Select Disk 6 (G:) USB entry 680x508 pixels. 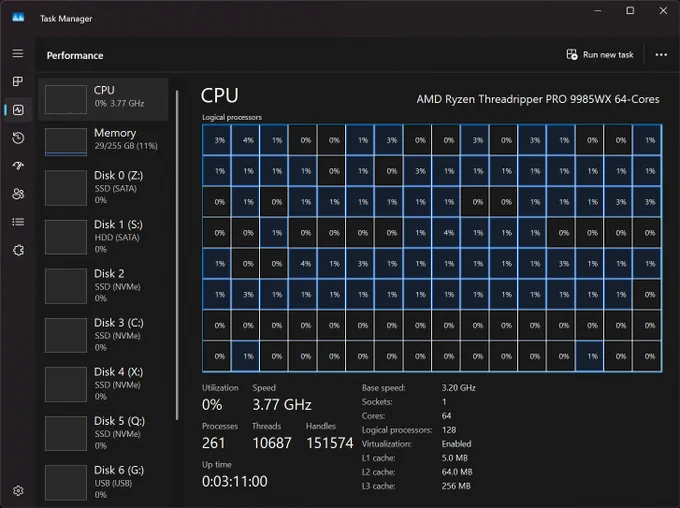pyautogui.click(x=105, y=481)
